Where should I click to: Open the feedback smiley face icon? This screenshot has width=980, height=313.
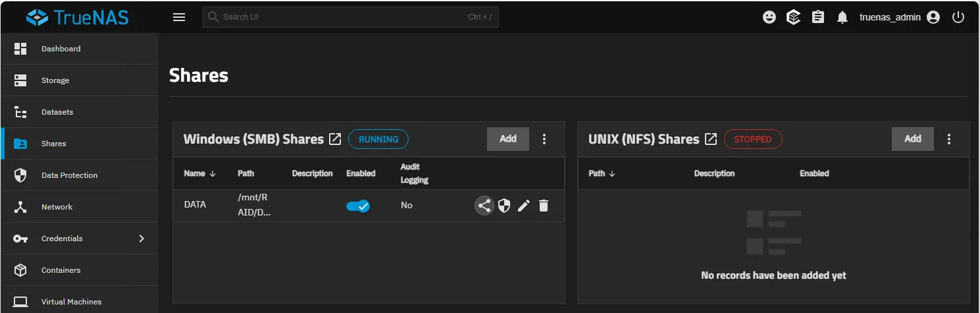769,17
